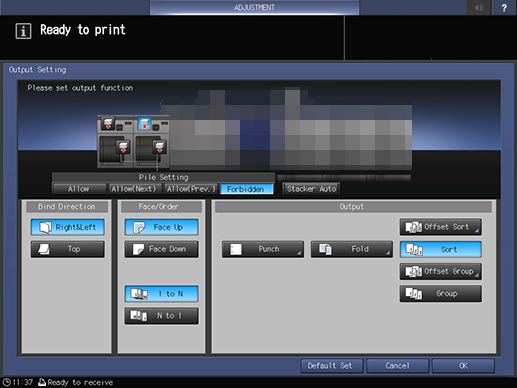Open the Offset Group options
This screenshot has width=517, height=388.
pyautogui.click(x=441, y=271)
